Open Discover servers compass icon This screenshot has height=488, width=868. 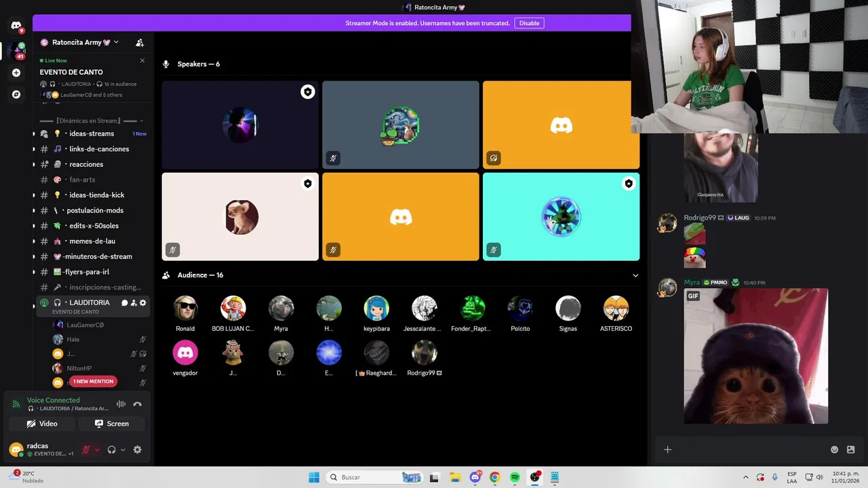[16, 94]
